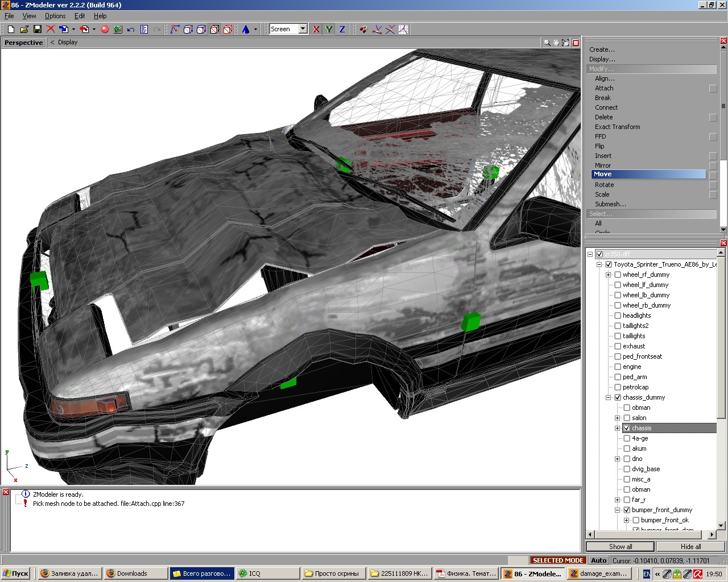Click the red sphere toolbar icon

coord(105,29)
